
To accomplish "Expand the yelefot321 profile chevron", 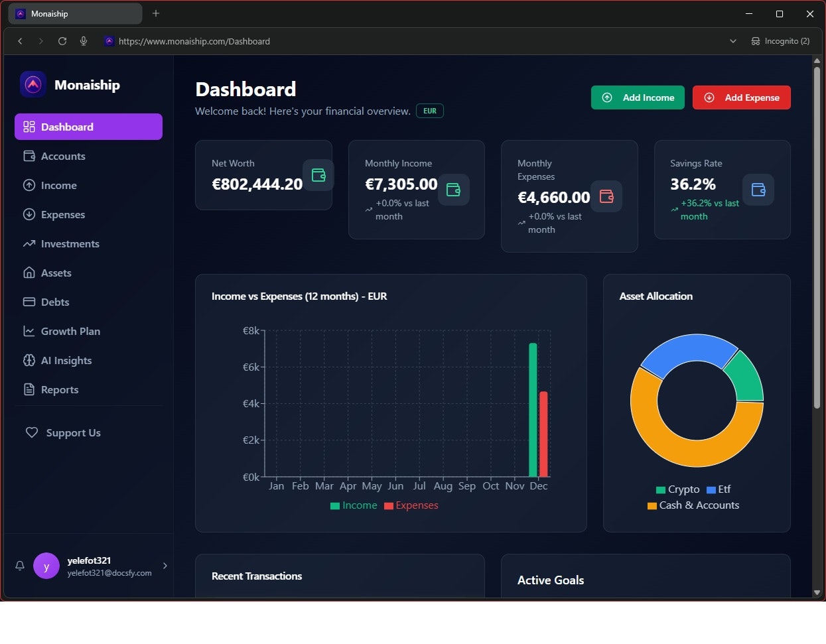I will pyautogui.click(x=165, y=566).
